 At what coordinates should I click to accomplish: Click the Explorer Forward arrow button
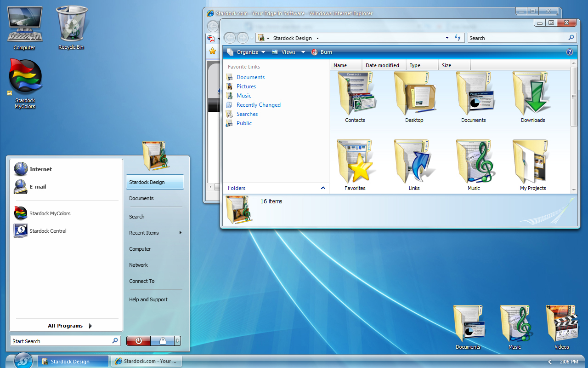pos(243,38)
